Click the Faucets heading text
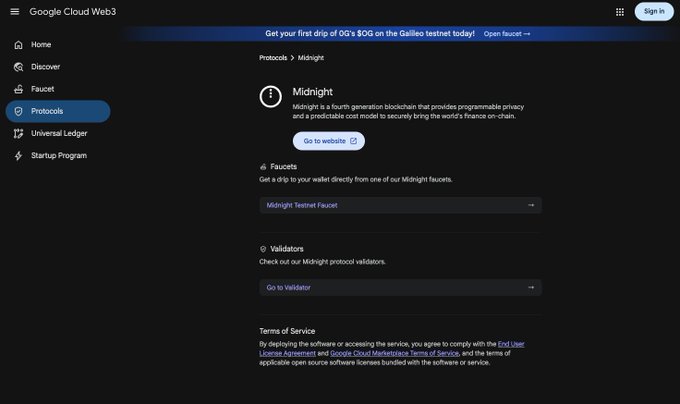Screen dimensions: 680x404 (283, 167)
